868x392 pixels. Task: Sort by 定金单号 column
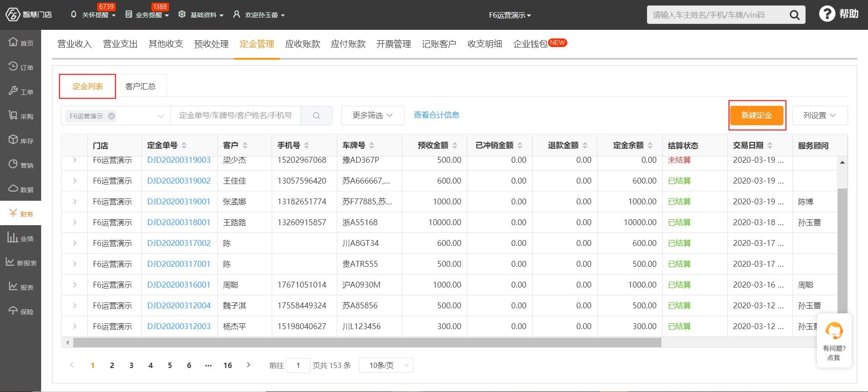coord(184,146)
